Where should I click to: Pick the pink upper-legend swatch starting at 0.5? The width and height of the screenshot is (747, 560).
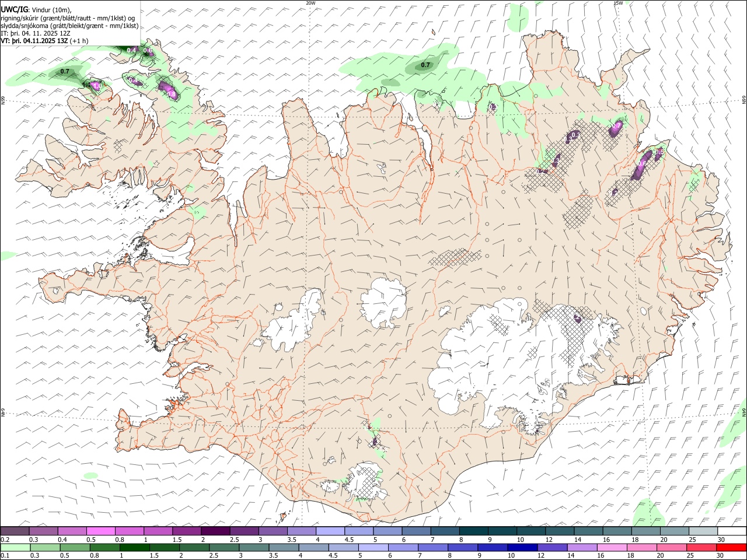click(100, 531)
